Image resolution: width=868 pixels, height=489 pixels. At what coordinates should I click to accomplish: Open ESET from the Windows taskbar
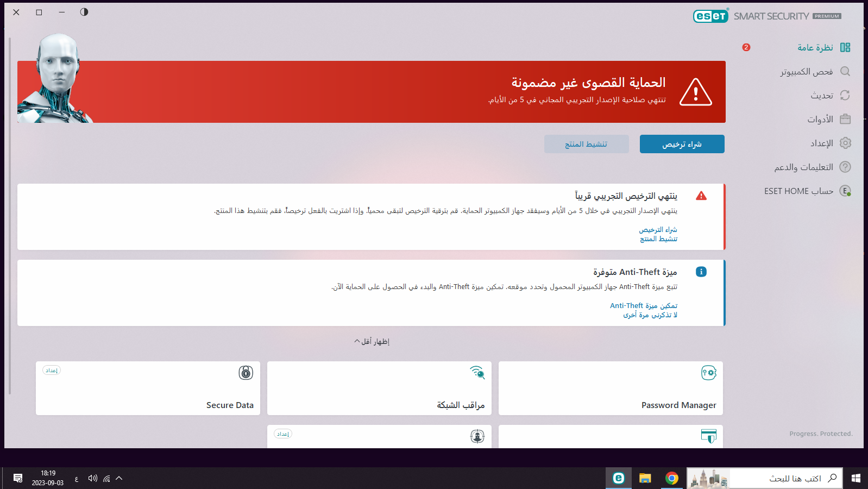click(619, 478)
